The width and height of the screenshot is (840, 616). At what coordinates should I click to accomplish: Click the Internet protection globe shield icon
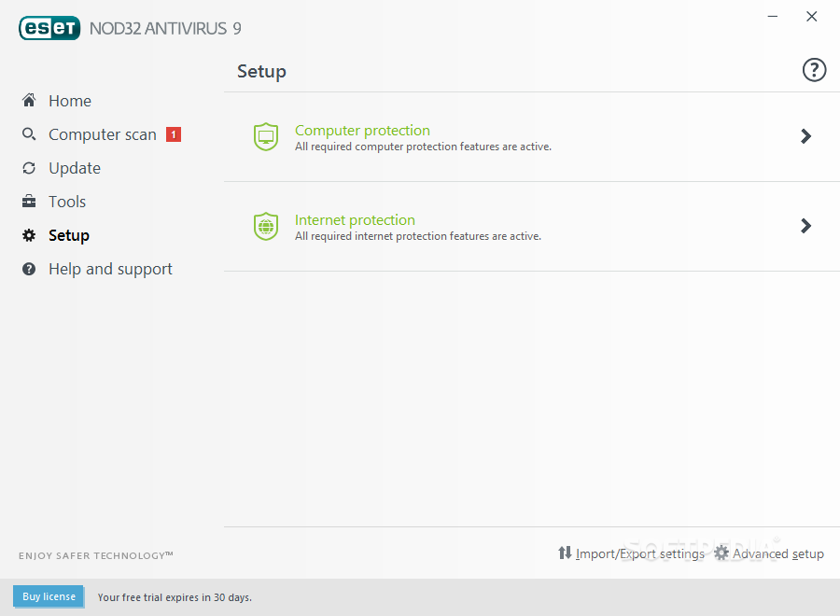point(266,226)
